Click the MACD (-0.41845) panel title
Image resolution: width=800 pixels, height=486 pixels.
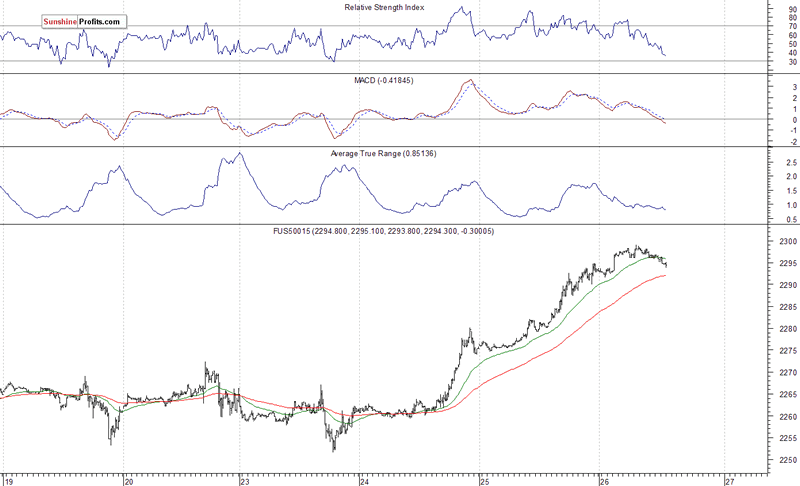tap(386, 80)
